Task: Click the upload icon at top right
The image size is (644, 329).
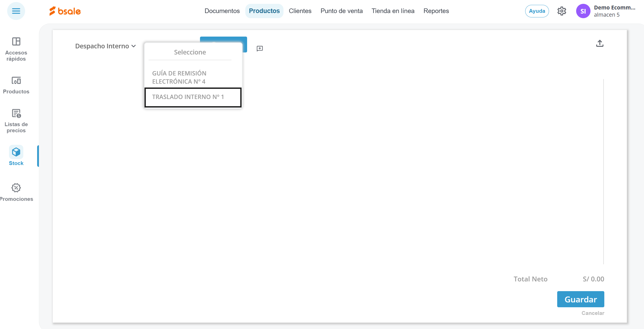Action: [599, 43]
